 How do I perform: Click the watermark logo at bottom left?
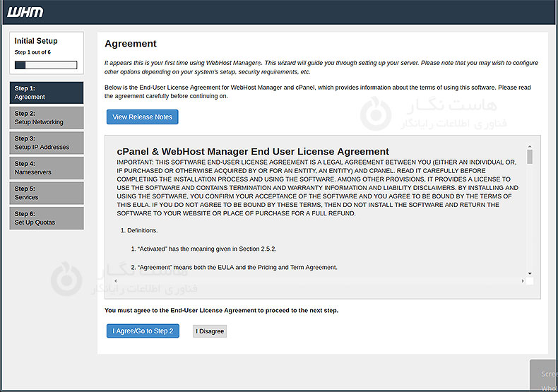click(x=65, y=278)
